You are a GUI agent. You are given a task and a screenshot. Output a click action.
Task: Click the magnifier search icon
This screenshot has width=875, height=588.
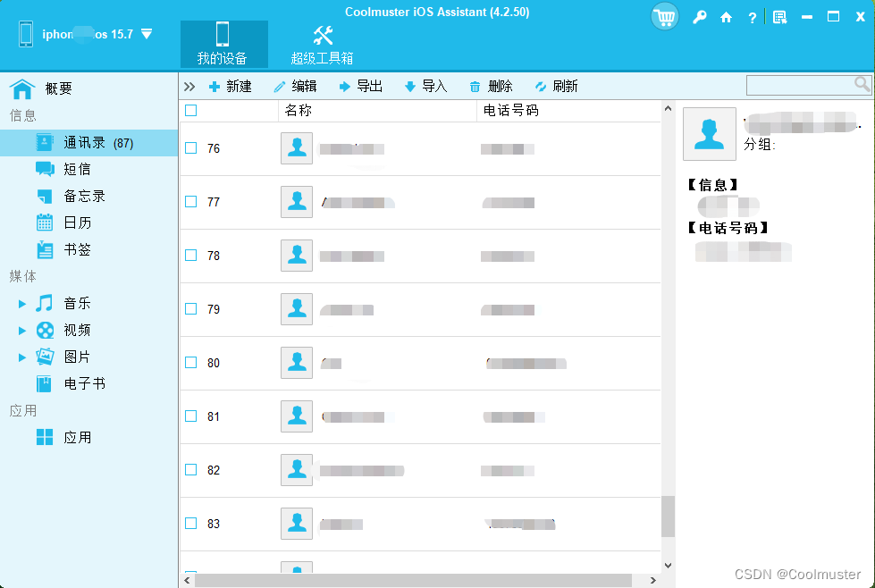[x=862, y=84]
